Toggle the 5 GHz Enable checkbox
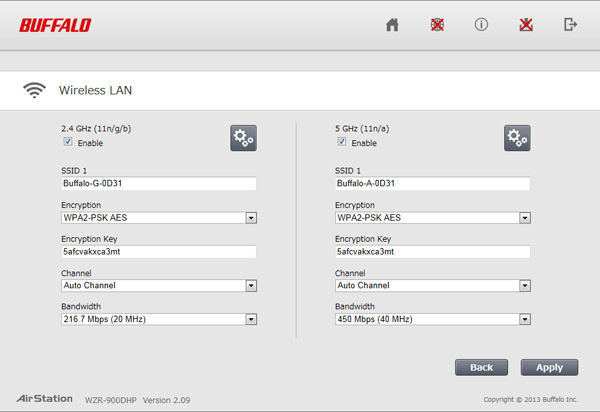Image resolution: width=600 pixels, height=412 pixels. click(x=341, y=143)
